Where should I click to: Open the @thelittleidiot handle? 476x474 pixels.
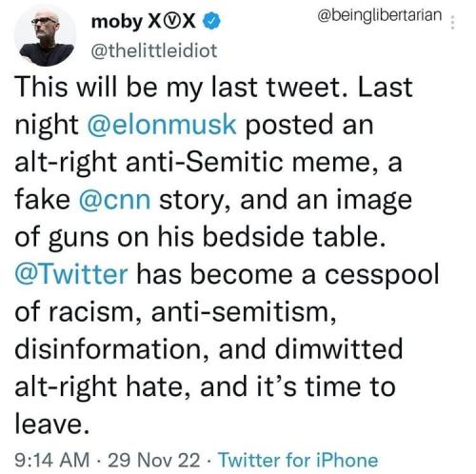(154, 50)
